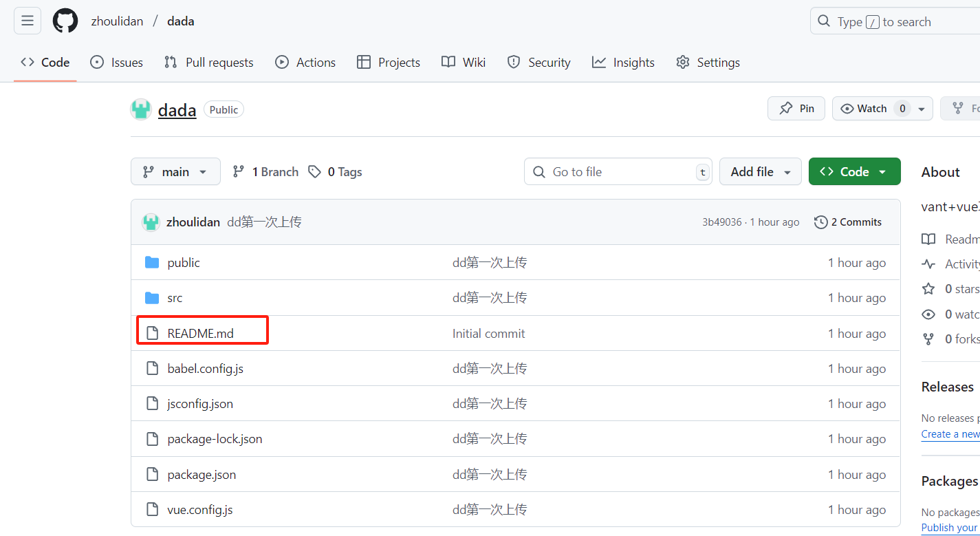Open the main branch selector dropdown

point(175,171)
